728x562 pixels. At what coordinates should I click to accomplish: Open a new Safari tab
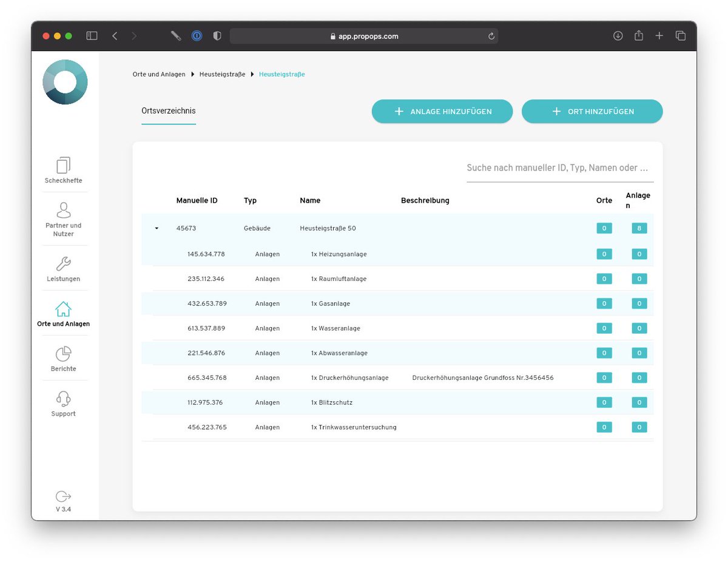(x=659, y=36)
